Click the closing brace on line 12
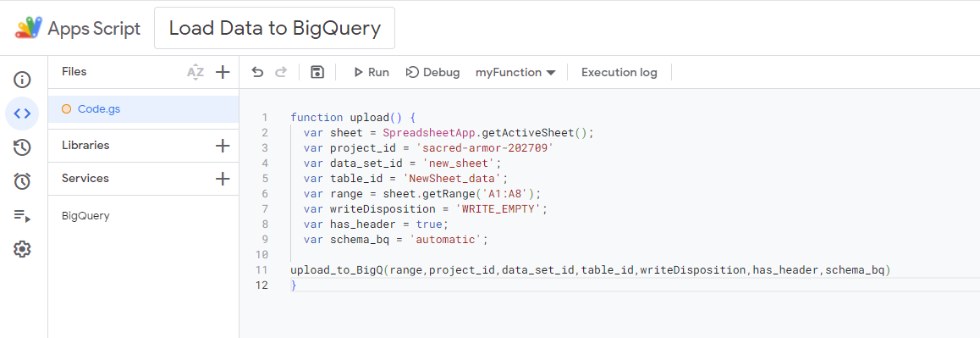 pos(294,285)
